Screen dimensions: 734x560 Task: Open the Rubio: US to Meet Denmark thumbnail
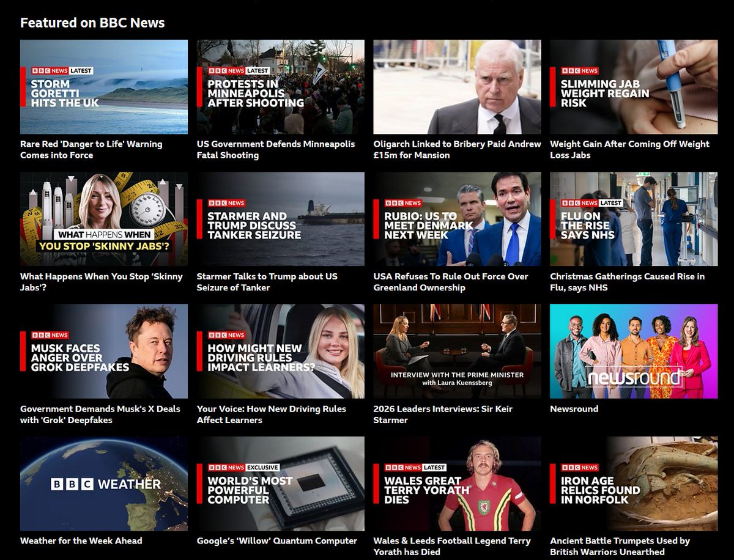(457, 219)
